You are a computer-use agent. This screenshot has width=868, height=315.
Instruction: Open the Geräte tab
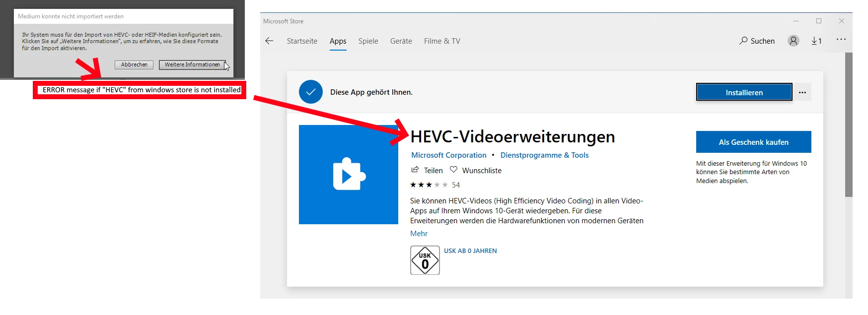[x=401, y=41]
